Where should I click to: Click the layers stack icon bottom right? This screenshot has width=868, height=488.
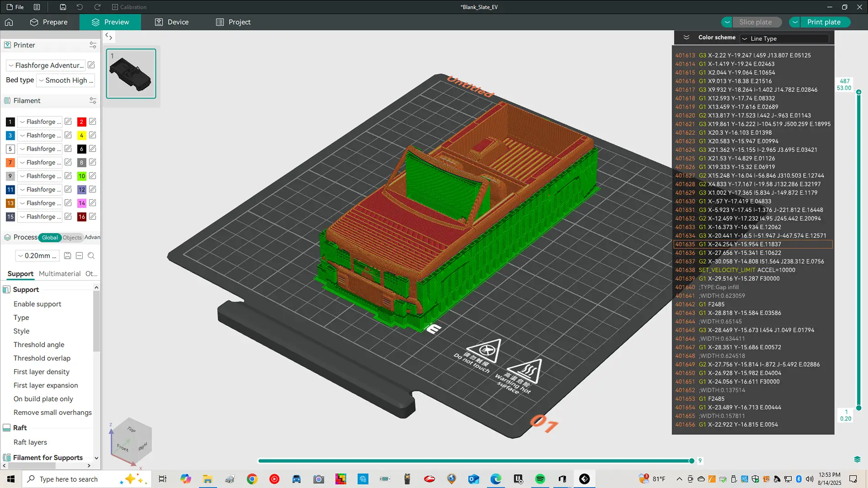(x=857, y=459)
